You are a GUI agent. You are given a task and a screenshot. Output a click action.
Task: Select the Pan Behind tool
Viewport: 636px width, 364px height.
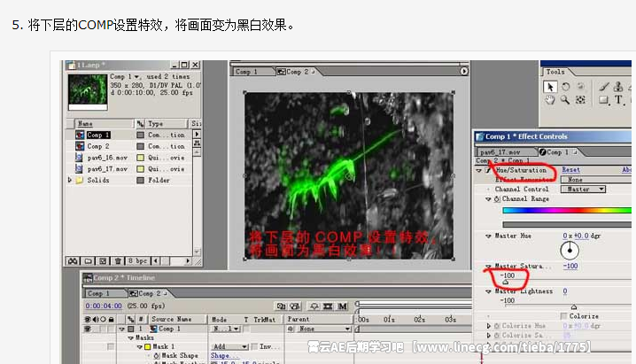click(580, 100)
